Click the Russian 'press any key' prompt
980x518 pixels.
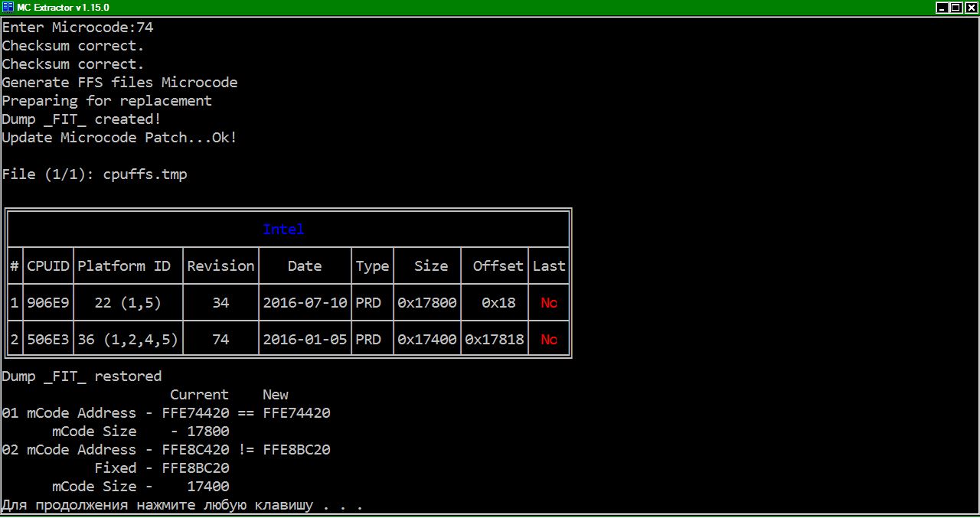tap(182, 505)
